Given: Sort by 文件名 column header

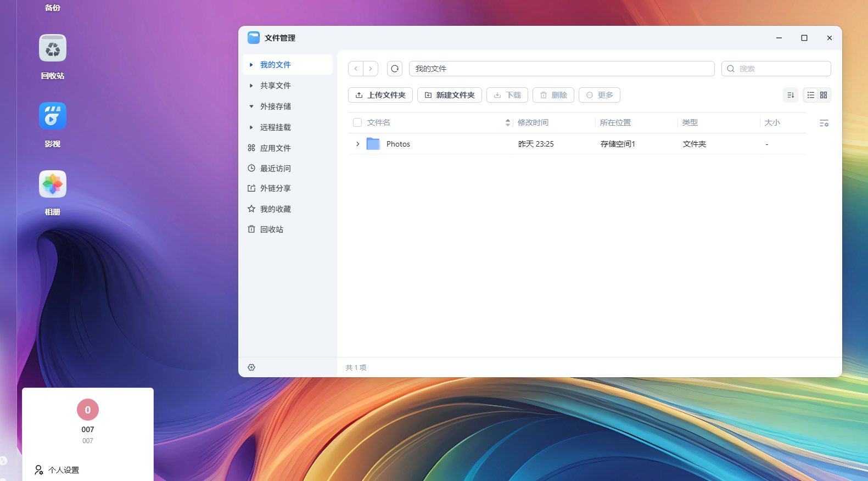Looking at the screenshot, I should [x=379, y=122].
